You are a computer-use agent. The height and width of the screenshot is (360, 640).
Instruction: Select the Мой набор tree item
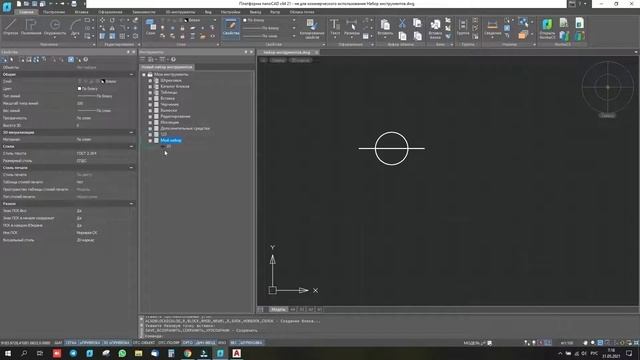coord(171,140)
